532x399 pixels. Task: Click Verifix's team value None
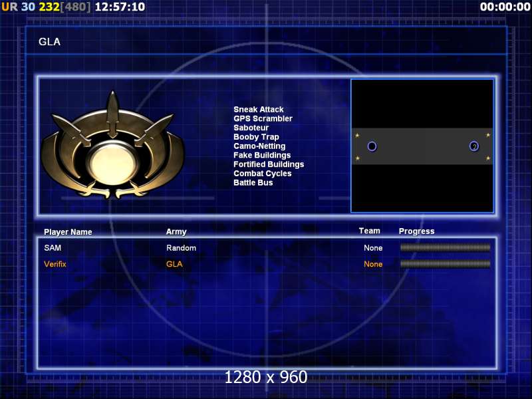(373, 264)
